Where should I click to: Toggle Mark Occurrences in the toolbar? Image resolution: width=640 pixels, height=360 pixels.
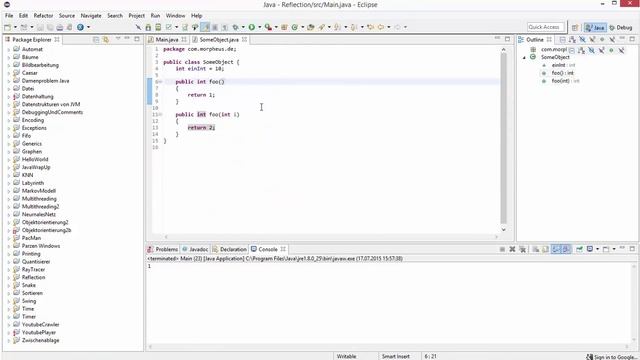coord(205,27)
